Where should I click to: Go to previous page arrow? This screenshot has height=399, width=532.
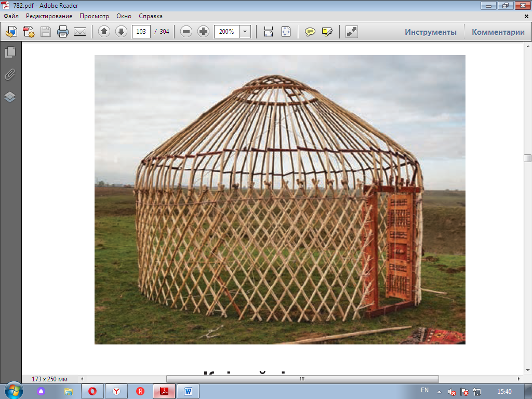point(104,32)
